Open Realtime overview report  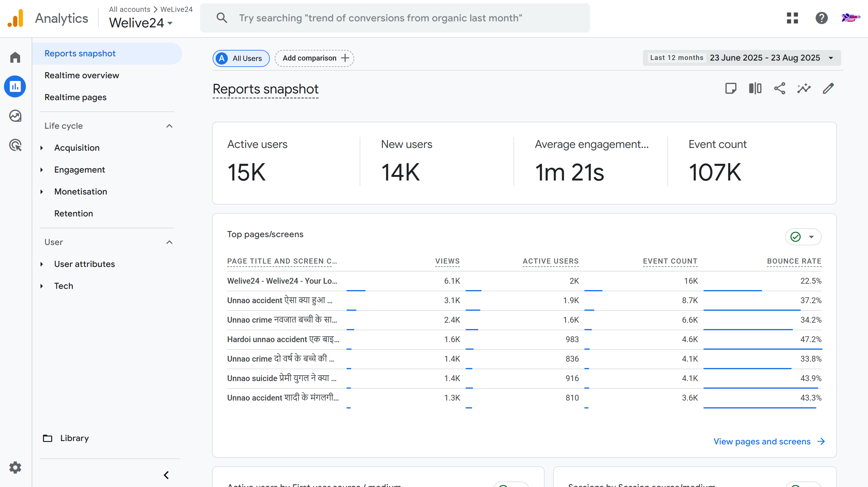click(x=82, y=75)
